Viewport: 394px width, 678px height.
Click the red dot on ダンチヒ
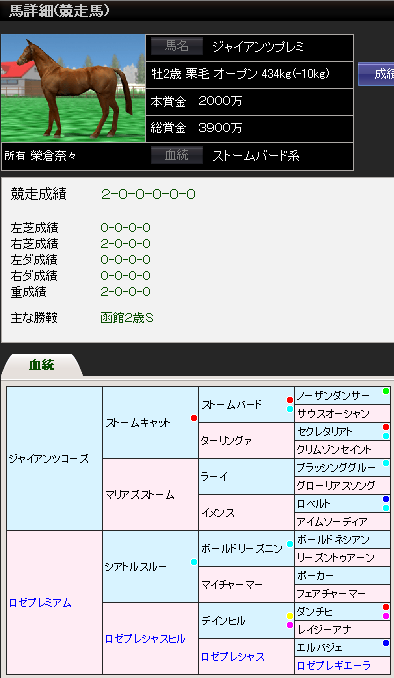tap(386, 607)
